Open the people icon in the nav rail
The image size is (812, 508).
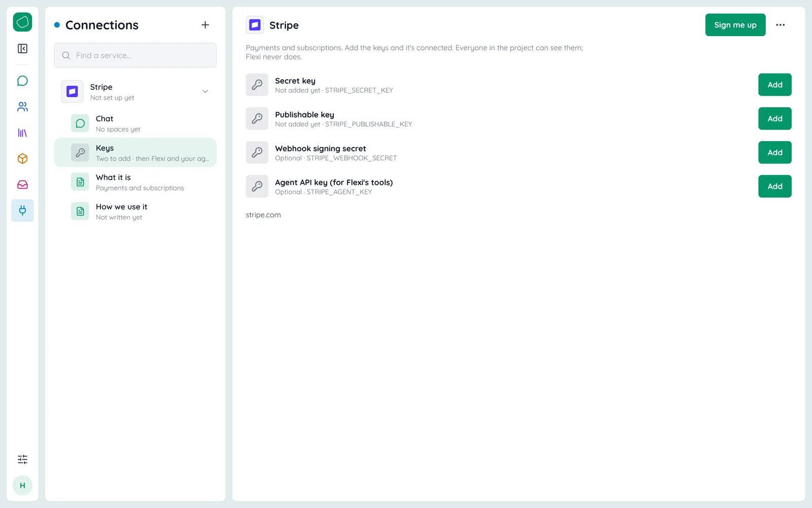pyautogui.click(x=22, y=107)
